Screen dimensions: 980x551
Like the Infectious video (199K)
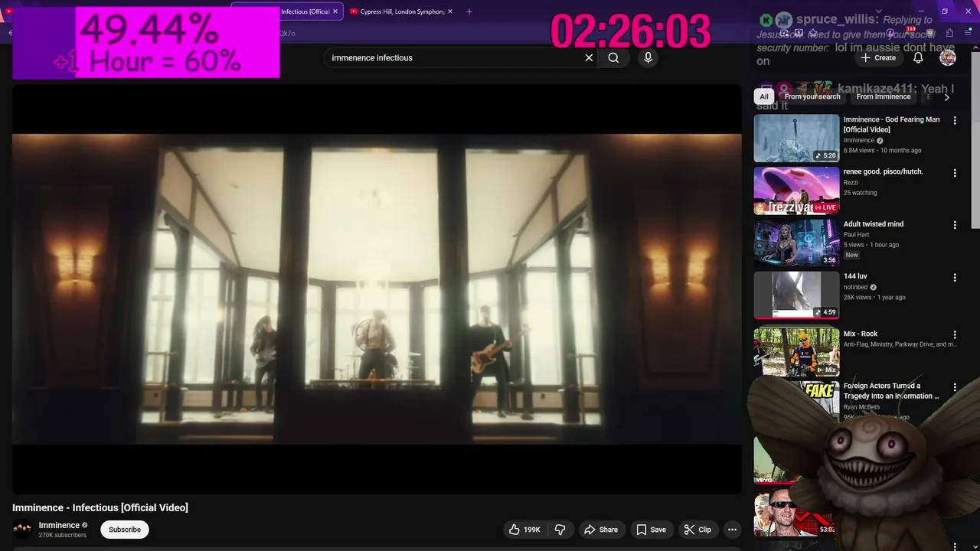(x=525, y=530)
